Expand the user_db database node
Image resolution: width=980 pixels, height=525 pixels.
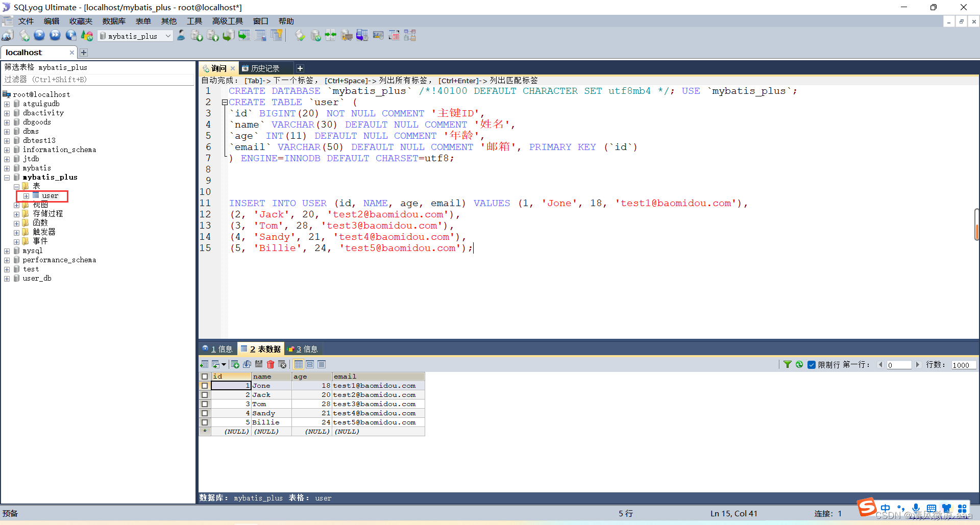click(7, 279)
